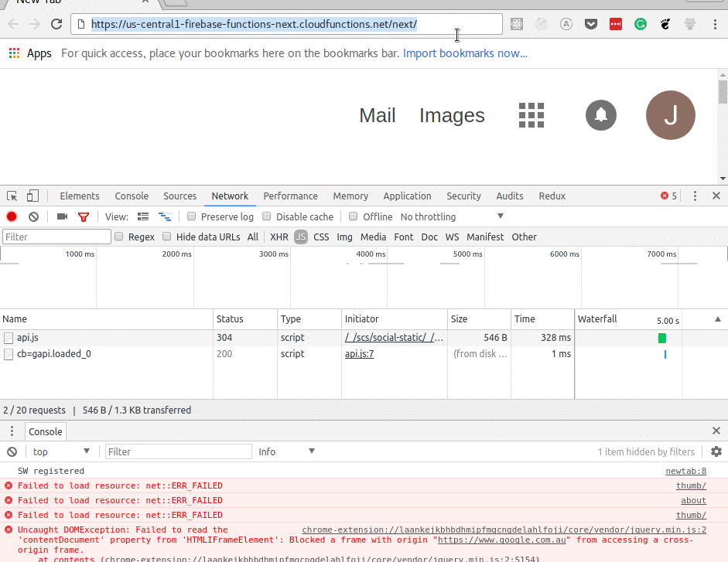Open the Images link

point(453,115)
